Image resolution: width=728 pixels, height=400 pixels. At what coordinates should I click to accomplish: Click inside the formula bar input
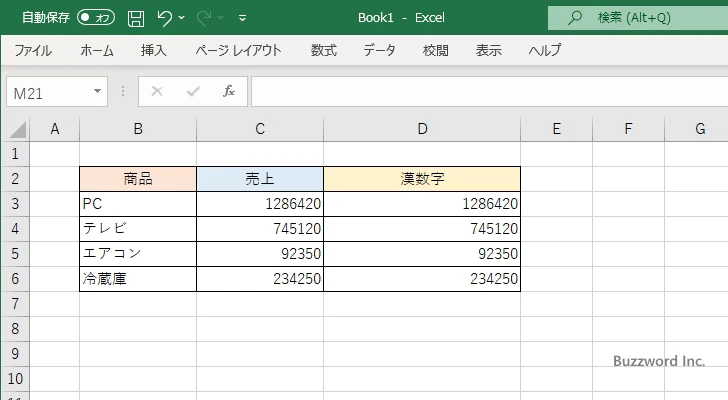pos(489,92)
